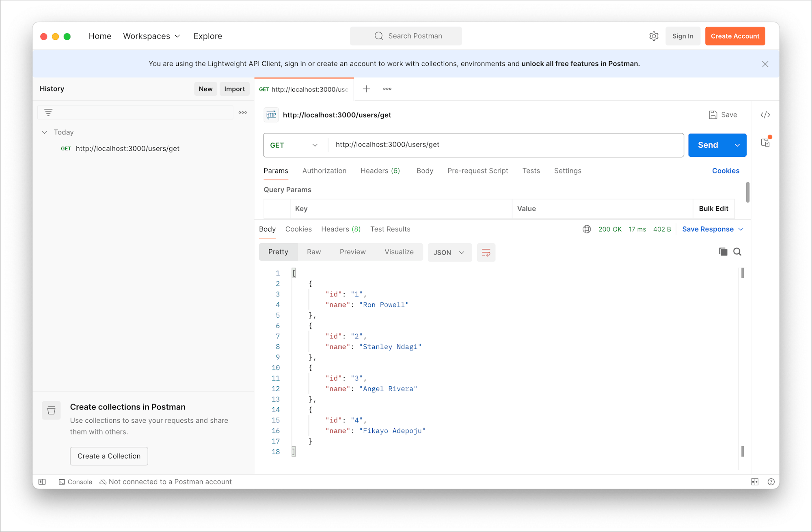Expand the Send button arrow options
The image size is (812, 532).
click(737, 145)
